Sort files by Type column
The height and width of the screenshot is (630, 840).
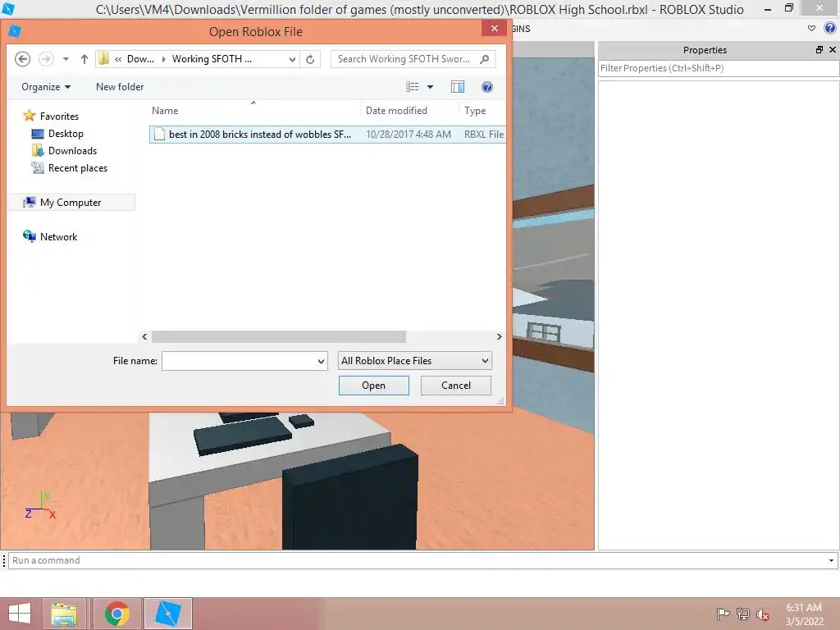[x=482, y=111]
